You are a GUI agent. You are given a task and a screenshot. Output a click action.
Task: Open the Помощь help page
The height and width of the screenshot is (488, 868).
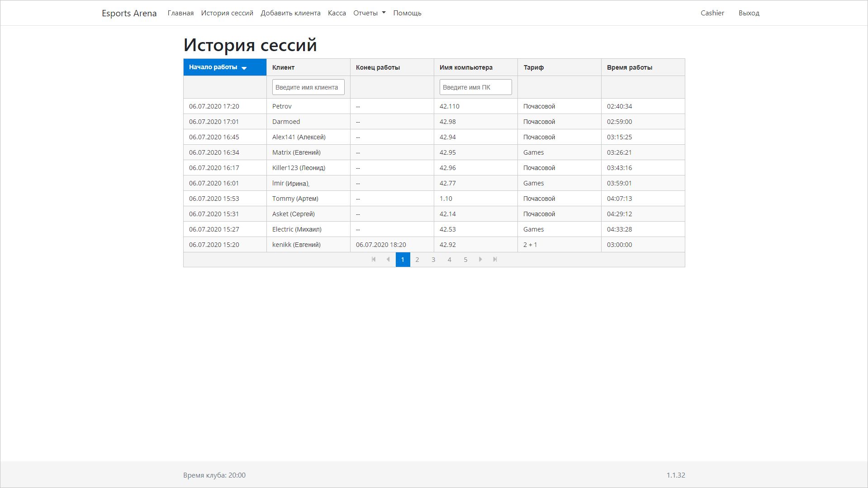point(407,13)
